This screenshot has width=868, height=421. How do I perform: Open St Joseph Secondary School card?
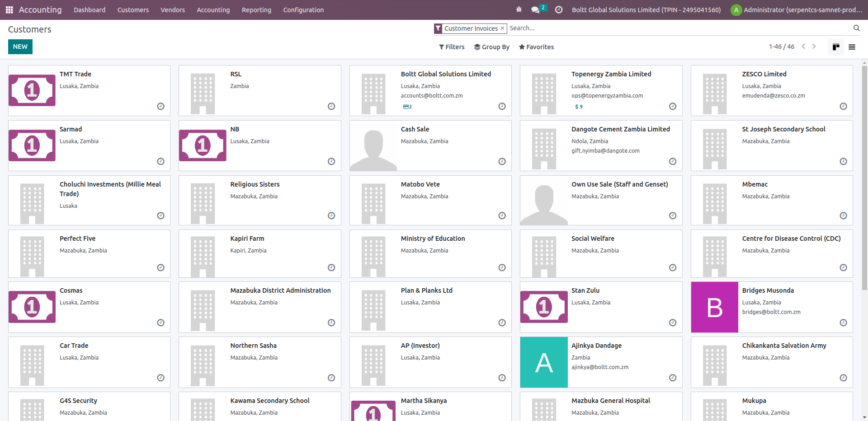[x=772, y=145]
